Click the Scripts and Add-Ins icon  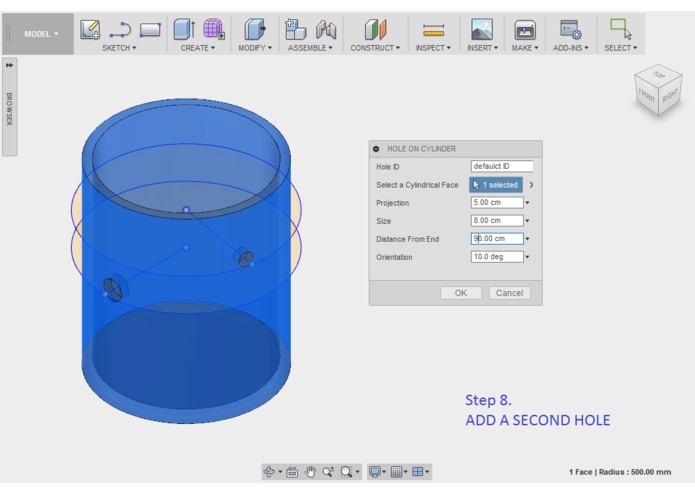pyautogui.click(x=570, y=30)
